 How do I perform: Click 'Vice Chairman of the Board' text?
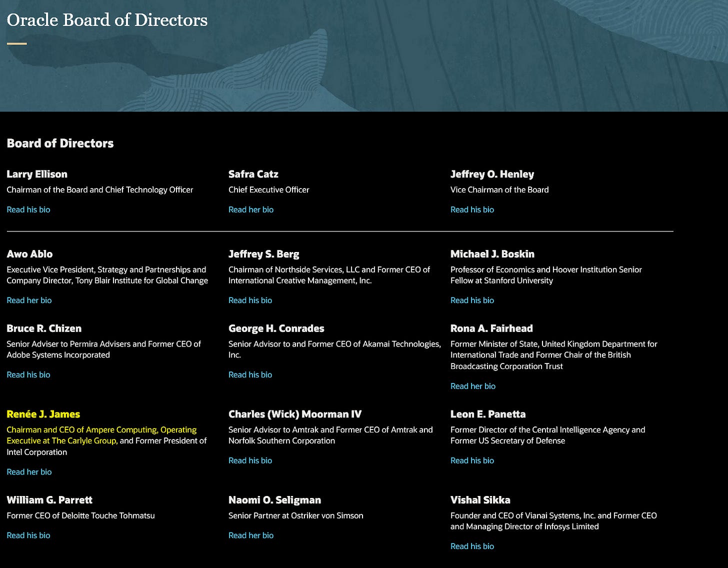pyautogui.click(x=499, y=189)
